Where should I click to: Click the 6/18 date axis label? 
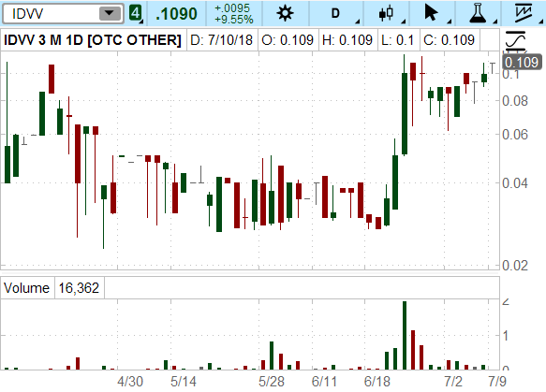point(377,382)
